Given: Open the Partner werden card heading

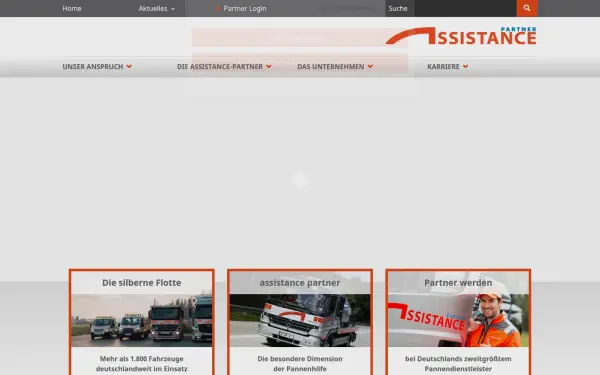Looking at the screenshot, I should (458, 283).
